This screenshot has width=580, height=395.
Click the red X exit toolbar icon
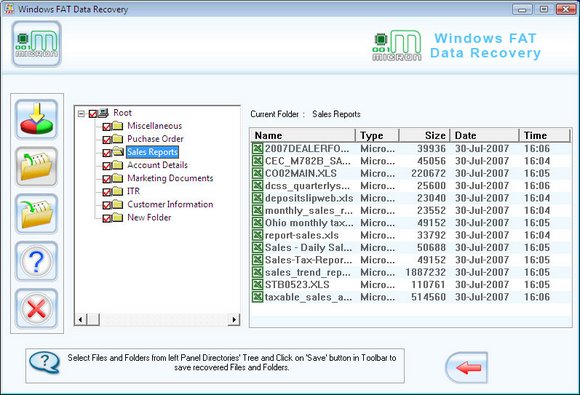point(36,308)
